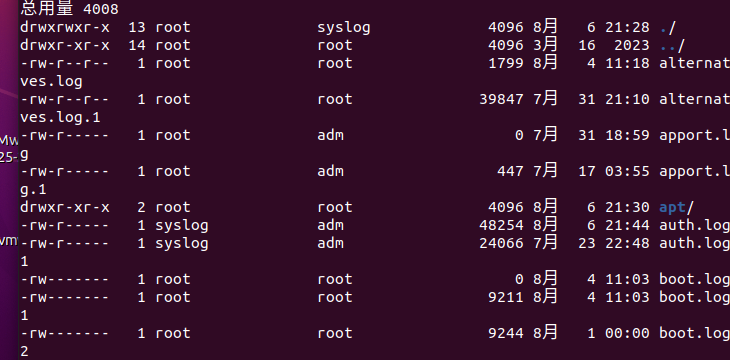Image resolution: width=730 pixels, height=360 pixels.
Task: Click the size value 48254
Action: [x=501, y=226]
